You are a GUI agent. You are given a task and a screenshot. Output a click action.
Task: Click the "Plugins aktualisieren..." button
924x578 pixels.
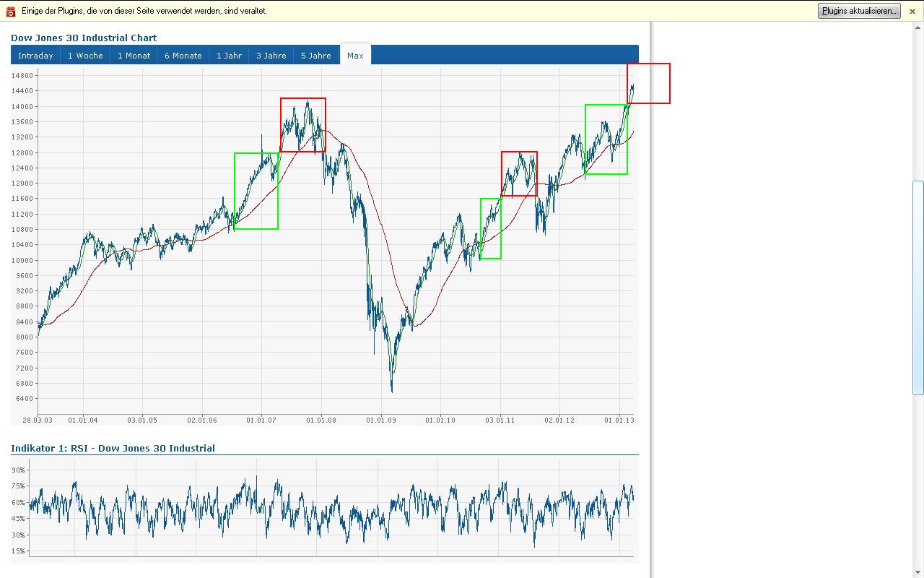(859, 11)
